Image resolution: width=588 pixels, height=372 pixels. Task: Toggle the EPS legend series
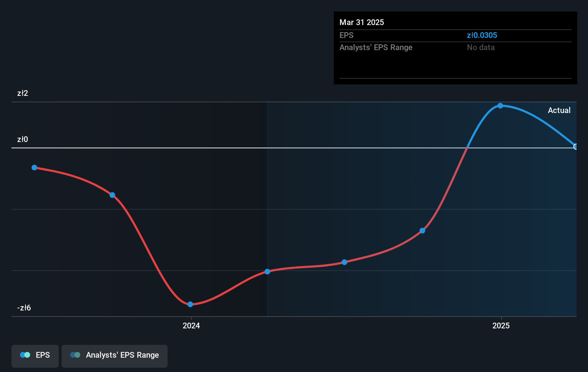click(35, 356)
